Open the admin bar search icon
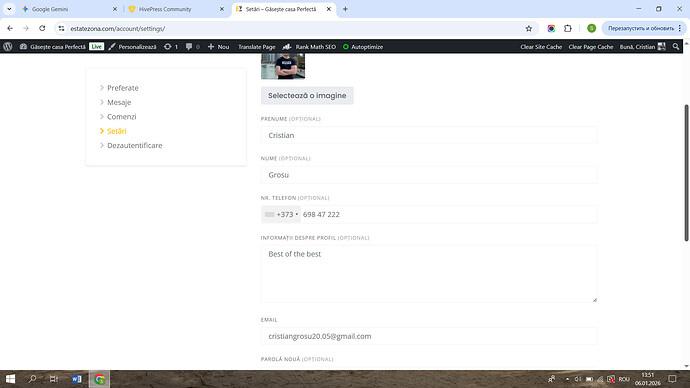Screen dimensions: 690x388 (x=676, y=47)
